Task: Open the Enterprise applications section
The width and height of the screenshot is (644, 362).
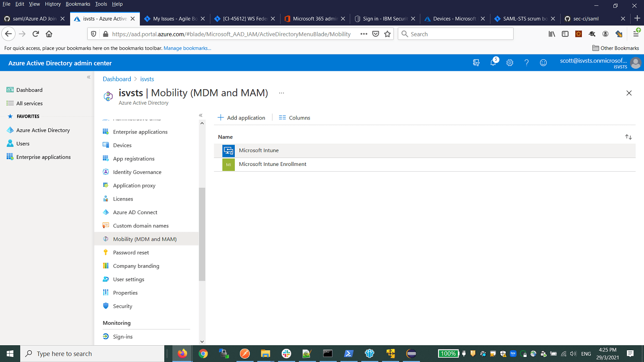Action: 140,132
